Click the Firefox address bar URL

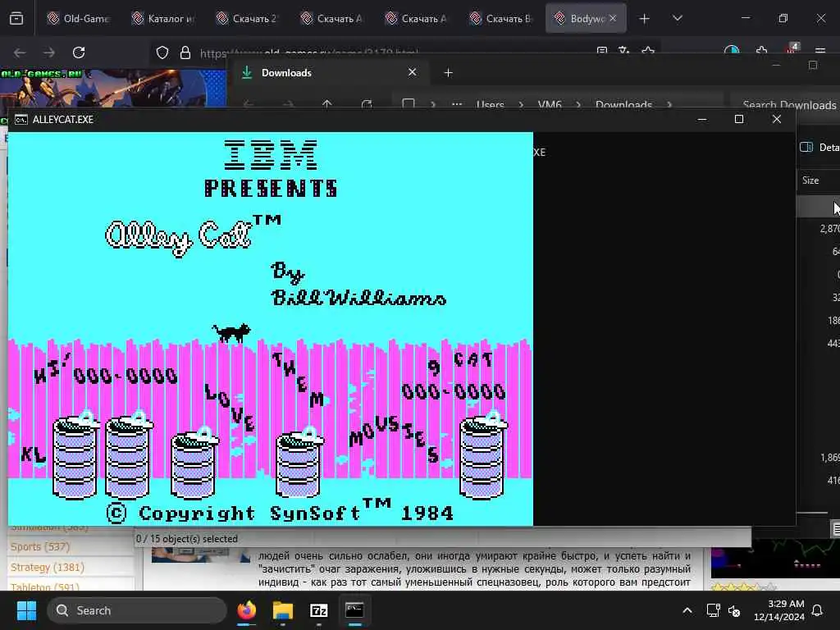pyautogui.click(x=309, y=53)
